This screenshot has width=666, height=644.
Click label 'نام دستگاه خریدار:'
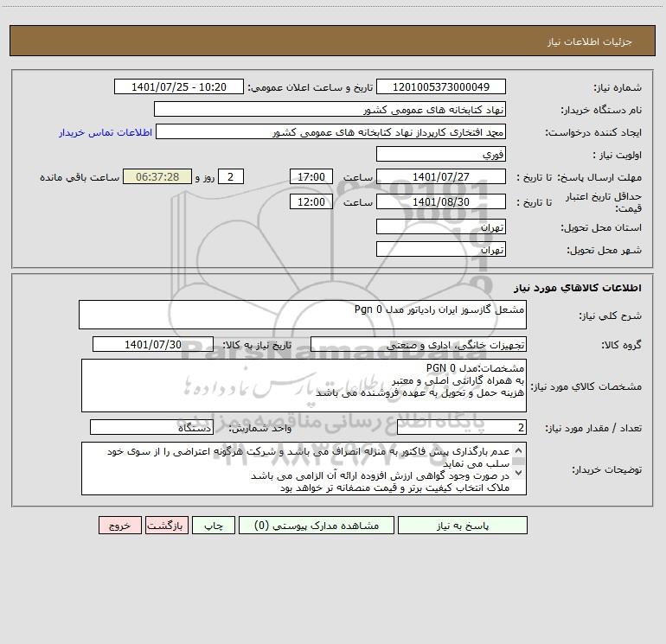(601, 111)
